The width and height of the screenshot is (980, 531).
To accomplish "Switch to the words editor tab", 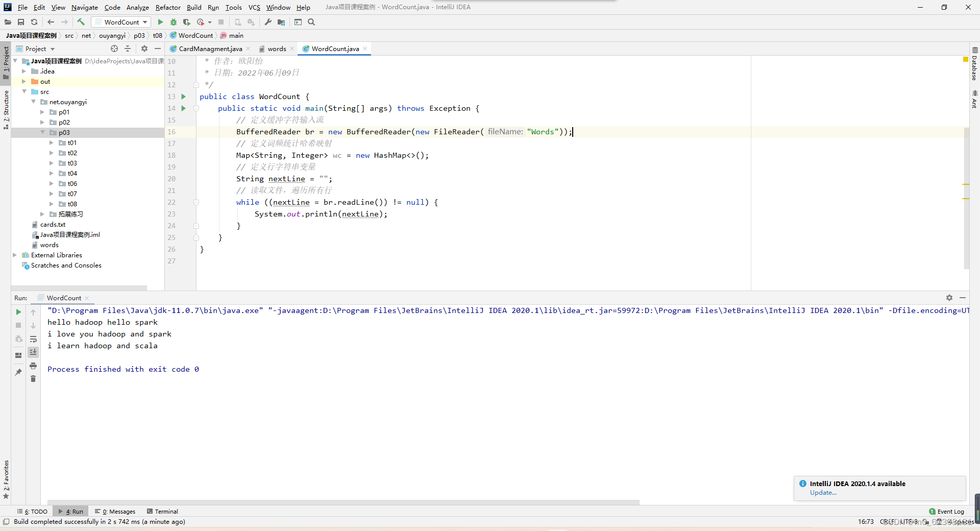I will click(x=277, y=49).
